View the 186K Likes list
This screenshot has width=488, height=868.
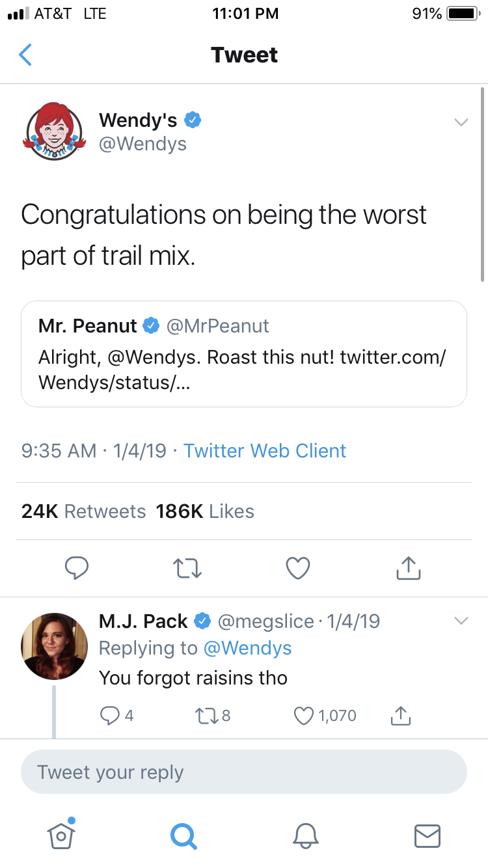pos(205,511)
